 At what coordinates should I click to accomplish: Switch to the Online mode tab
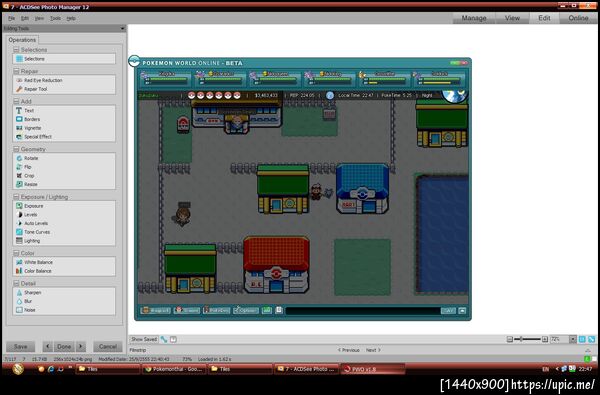pos(578,18)
